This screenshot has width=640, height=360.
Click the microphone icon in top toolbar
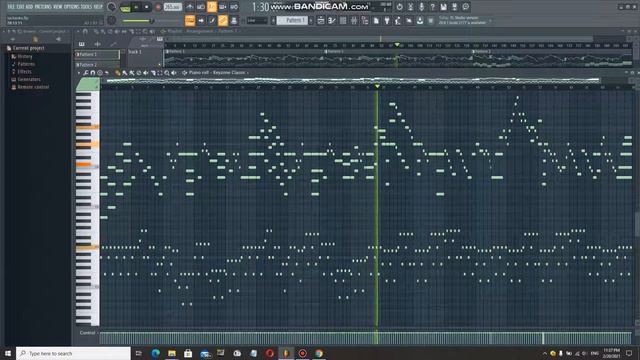pos(421,7)
